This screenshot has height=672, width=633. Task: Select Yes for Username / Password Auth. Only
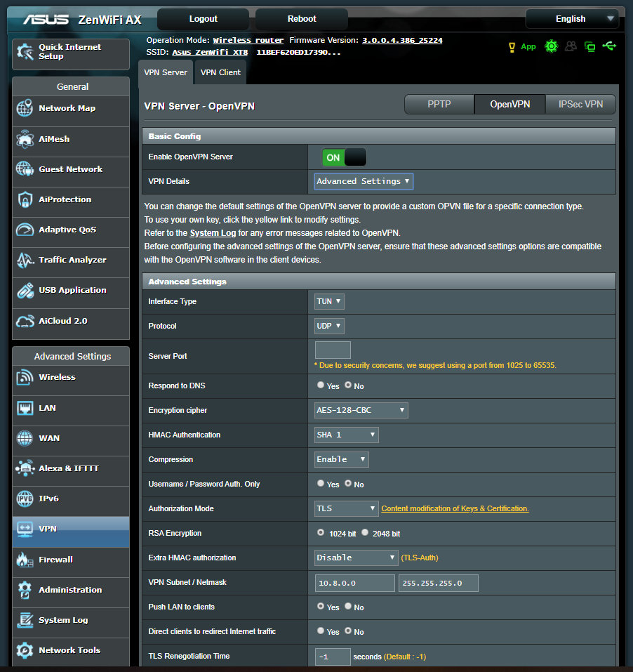point(320,483)
